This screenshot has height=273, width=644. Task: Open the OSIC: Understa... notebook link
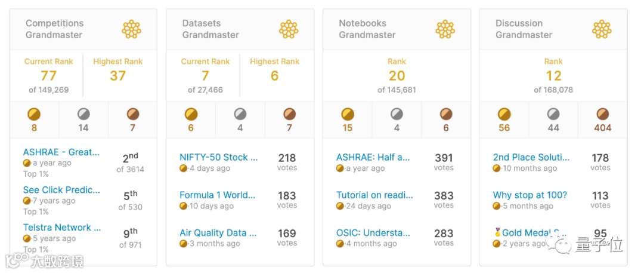[x=373, y=233]
